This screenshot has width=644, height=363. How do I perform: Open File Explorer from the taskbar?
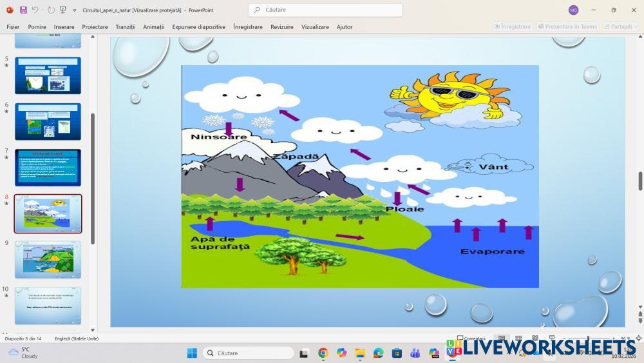coord(360,353)
